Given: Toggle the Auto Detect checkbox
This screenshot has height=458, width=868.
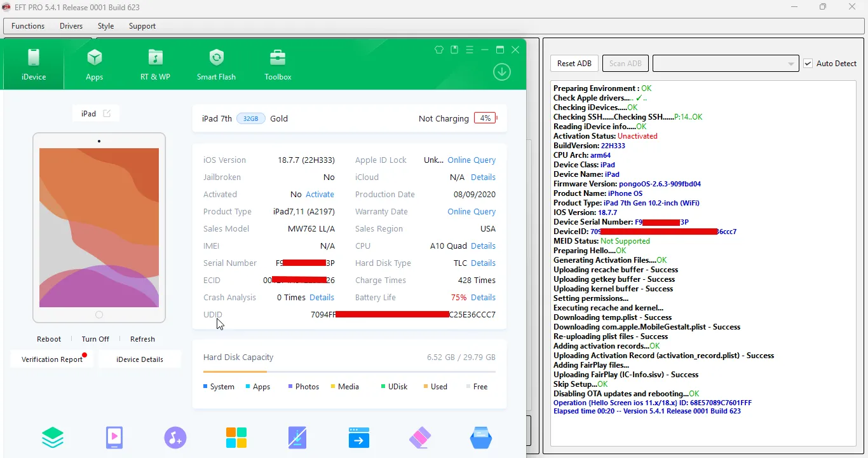Looking at the screenshot, I should click(808, 64).
